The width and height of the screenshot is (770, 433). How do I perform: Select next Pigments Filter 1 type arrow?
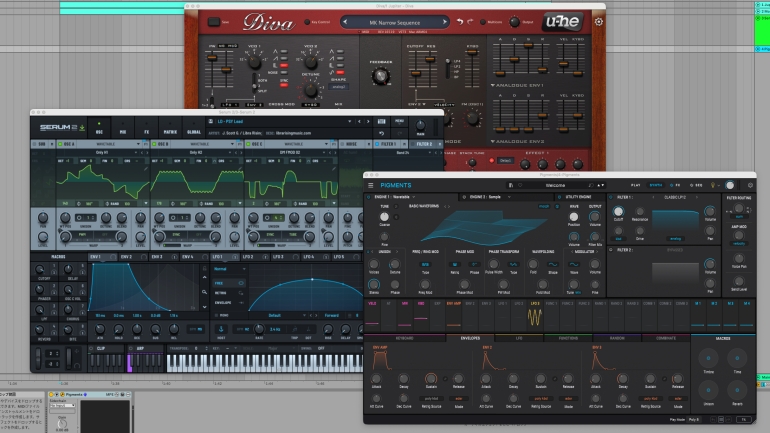pyautogui.click(x=696, y=197)
